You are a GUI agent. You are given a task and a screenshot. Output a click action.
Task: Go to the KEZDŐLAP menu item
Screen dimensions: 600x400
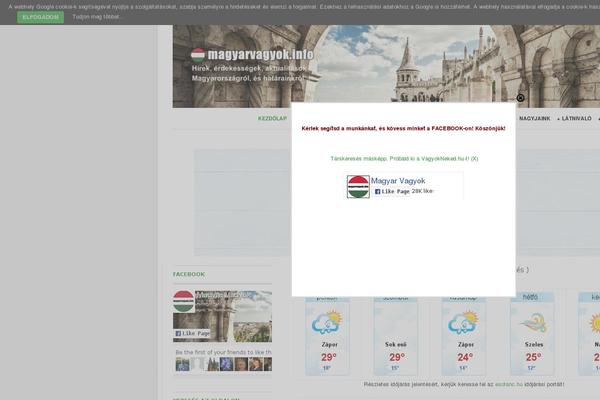(x=272, y=119)
